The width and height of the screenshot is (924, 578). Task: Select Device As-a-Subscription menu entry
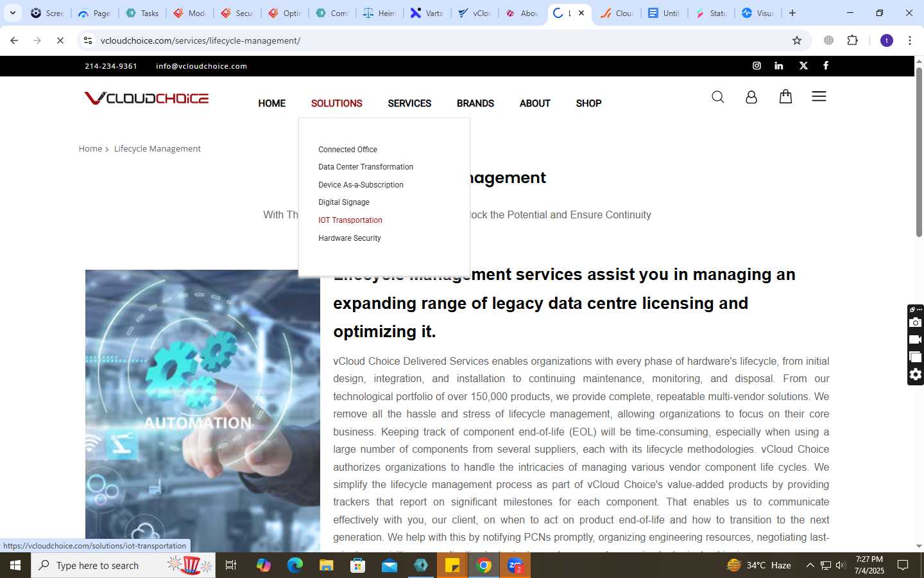[361, 185]
